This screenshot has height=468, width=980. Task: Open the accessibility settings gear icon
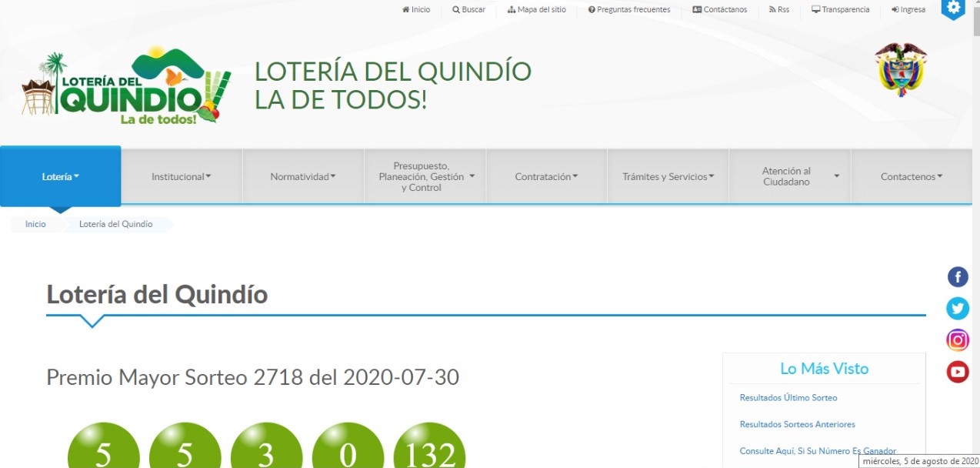[953, 8]
